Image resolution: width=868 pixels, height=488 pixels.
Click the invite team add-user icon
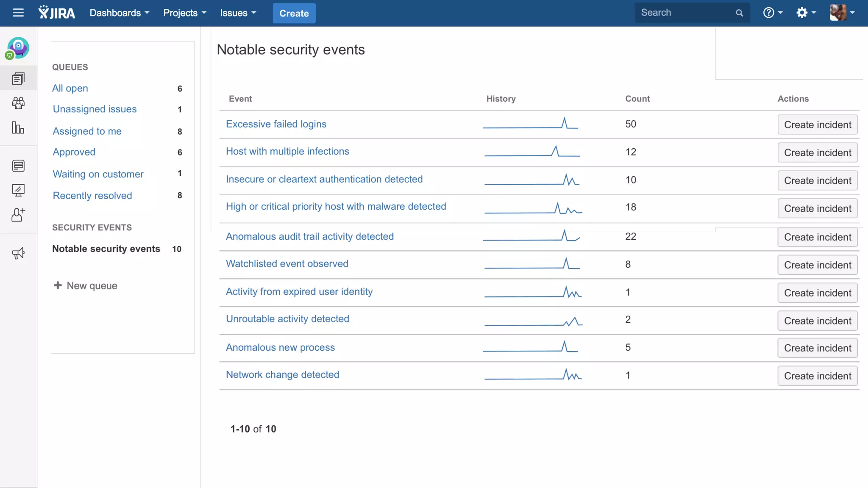pos(18,215)
